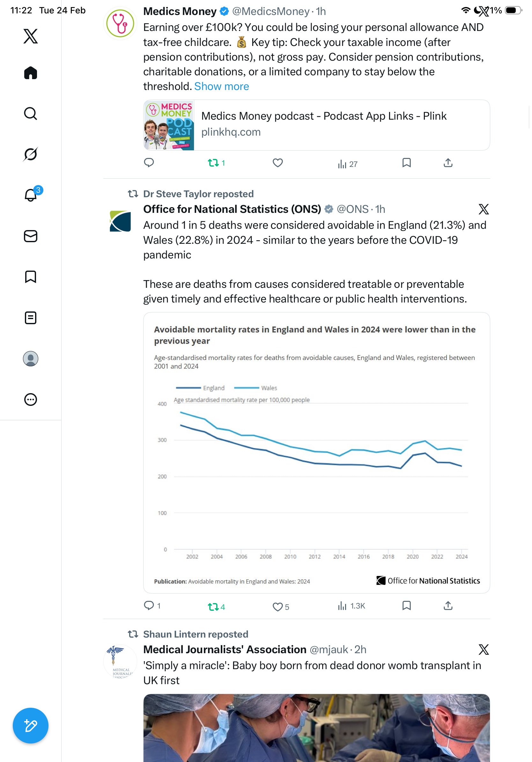This screenshot has width=532, height=762.
Task: Bookmark the ONS avoidable deaths post
Action: pos(406,606)
